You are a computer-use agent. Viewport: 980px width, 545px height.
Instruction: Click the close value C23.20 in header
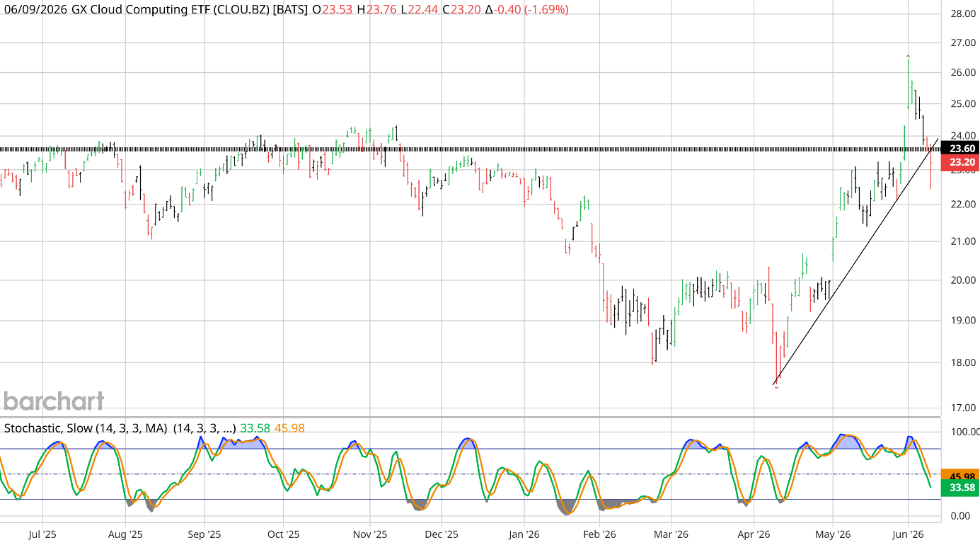pos(461,10)
